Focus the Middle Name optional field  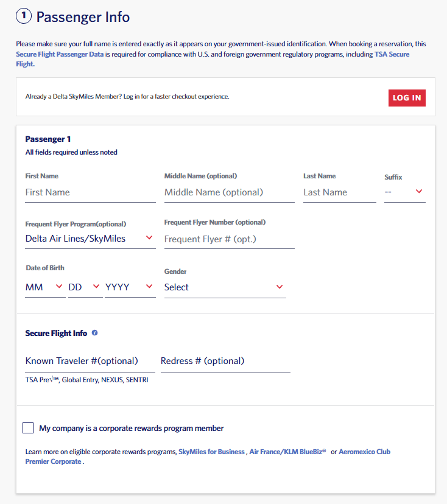tap(229, 192)
